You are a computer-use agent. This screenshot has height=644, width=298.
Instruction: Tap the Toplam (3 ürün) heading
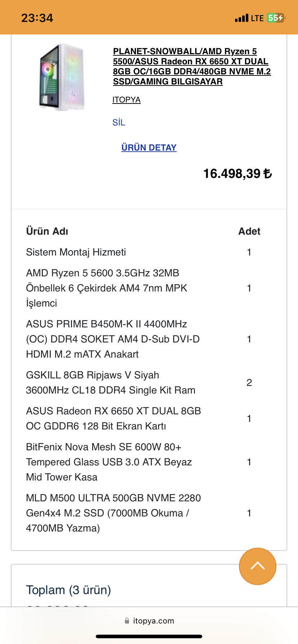tap(68, 590)
